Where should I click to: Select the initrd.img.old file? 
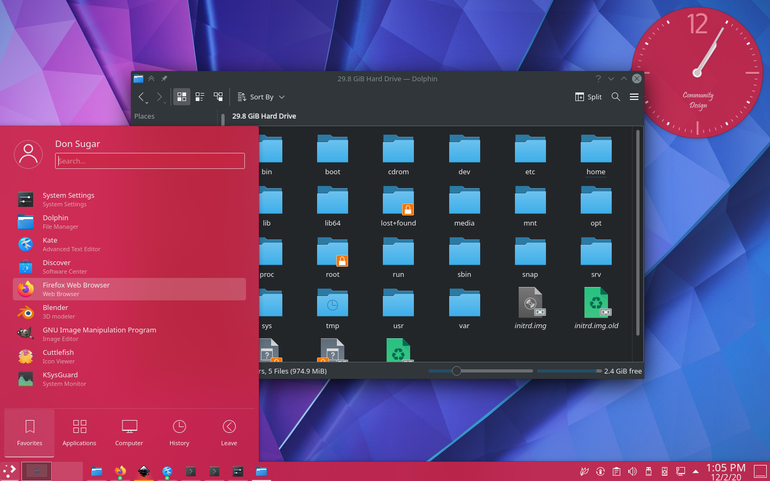596,309
